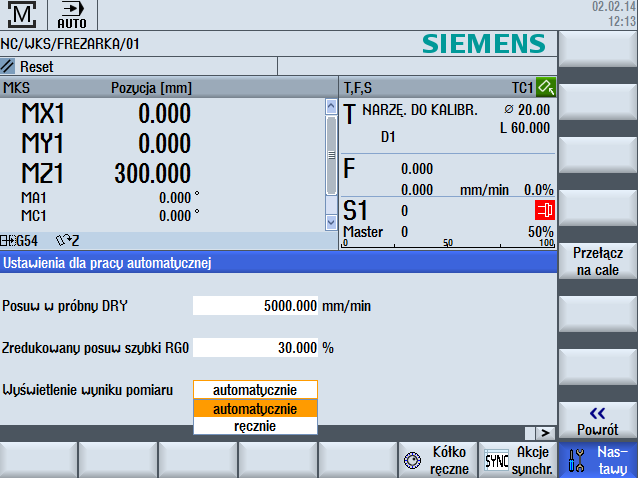The image size is (638, 478).
Task: Click the Zredukowany posuw szybki RG0 field
Action: [255, 348]
